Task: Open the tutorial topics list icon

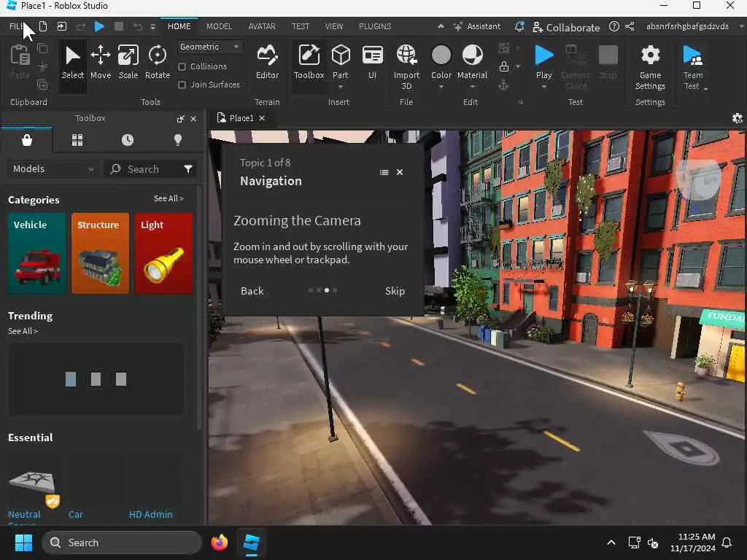Action: coord(384,172)
